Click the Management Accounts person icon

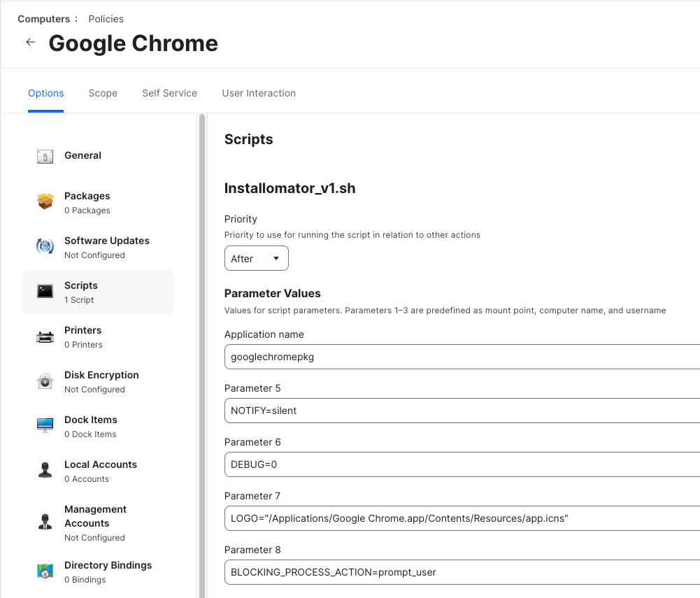tap(45, 522)
